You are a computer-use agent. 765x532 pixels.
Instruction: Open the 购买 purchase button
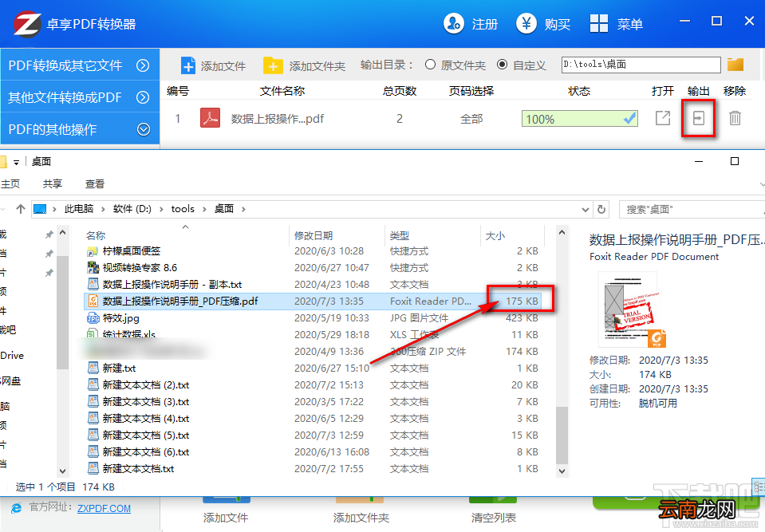[x=542, y=23]
